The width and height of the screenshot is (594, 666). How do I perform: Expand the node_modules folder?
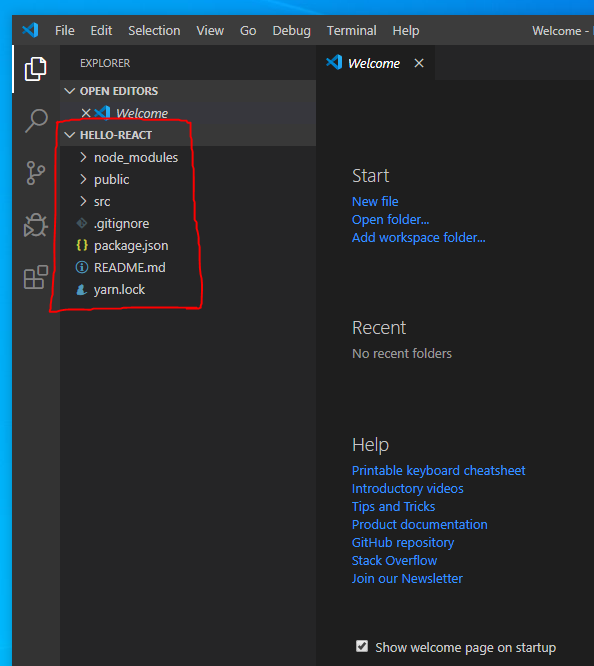[x=83, y=158]
